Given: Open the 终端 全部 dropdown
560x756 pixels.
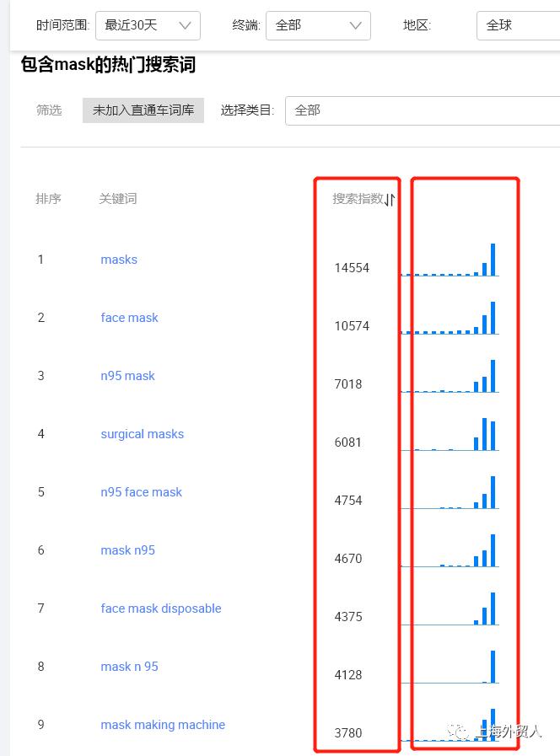Looking at the screenshot, I should pos(318,25).
